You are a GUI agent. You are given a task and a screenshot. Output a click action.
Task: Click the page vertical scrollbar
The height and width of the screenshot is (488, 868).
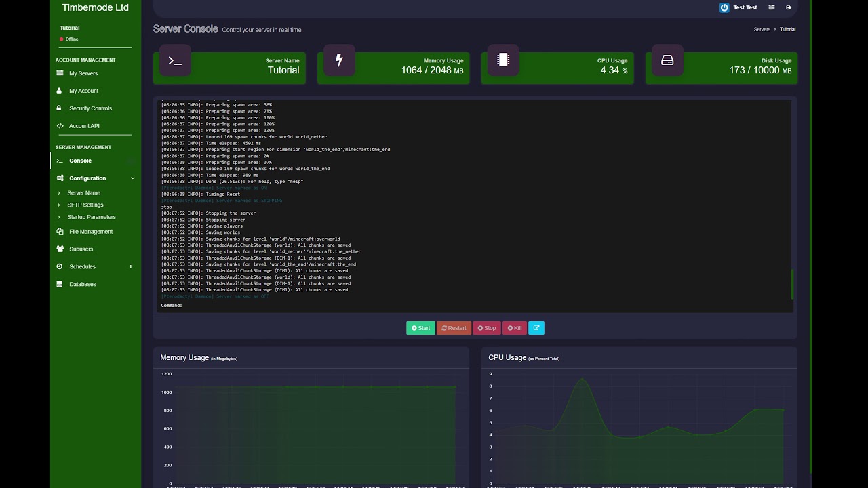[811, 237]
